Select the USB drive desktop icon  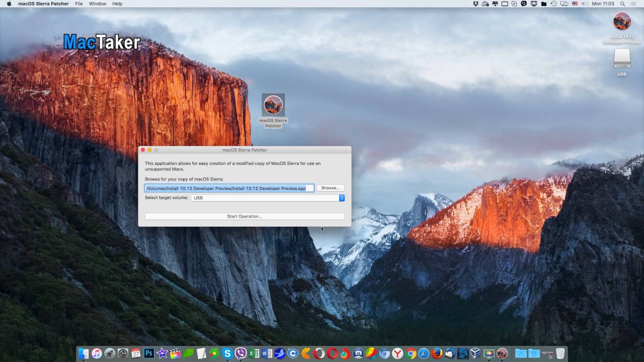pos(622,62)
